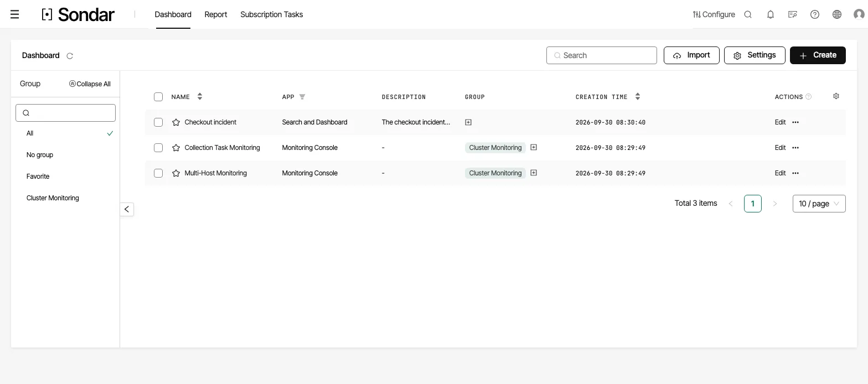The width and height of the screenshot is (868, 384).
Task: Favorite the Checkout incident dashboard
Action: click(176, 122)
